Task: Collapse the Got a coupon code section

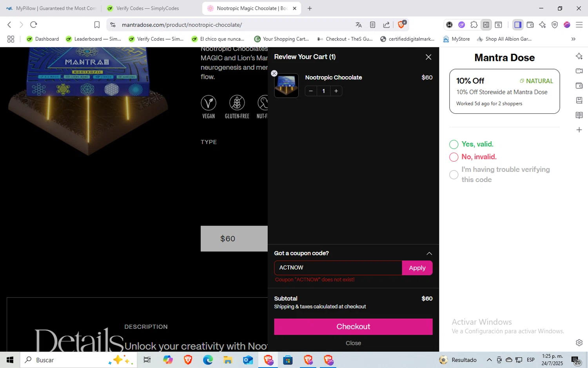Action: (x=429, y=253)
